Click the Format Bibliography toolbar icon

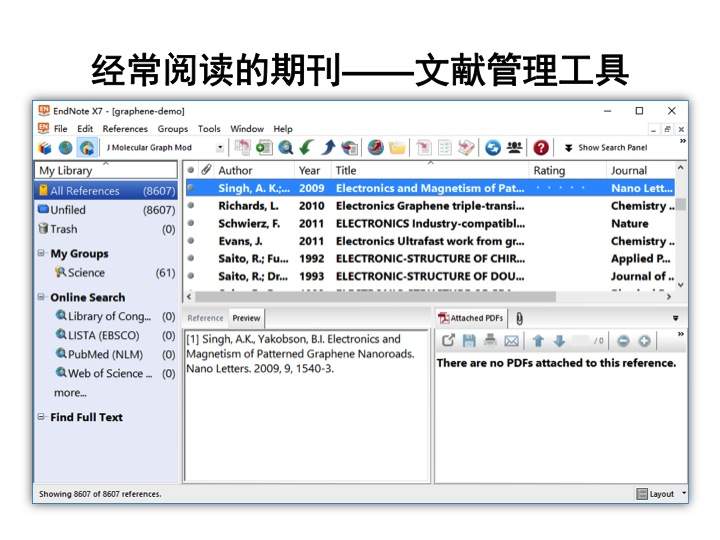pyautogui.click(x=445, y=147)
